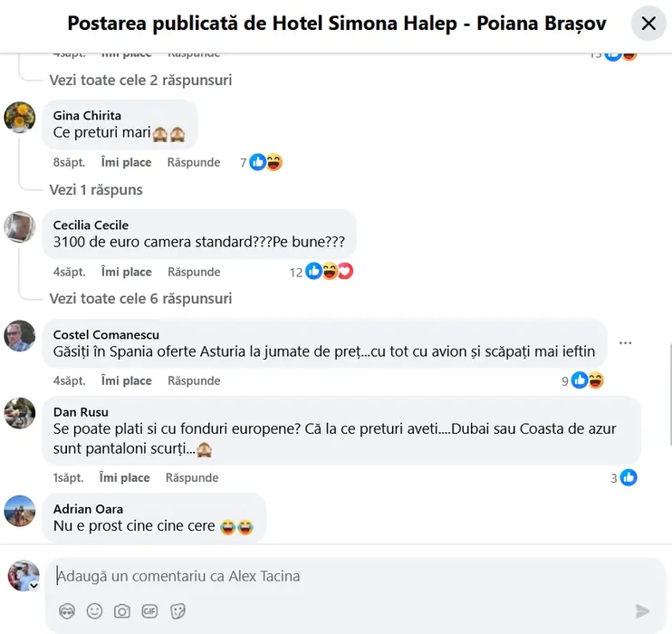Image resolution: width=672 pixels, height=634 pixels.
Task: Expand all 6 replies under Cecilia's comment
Action: click(140, 298)
